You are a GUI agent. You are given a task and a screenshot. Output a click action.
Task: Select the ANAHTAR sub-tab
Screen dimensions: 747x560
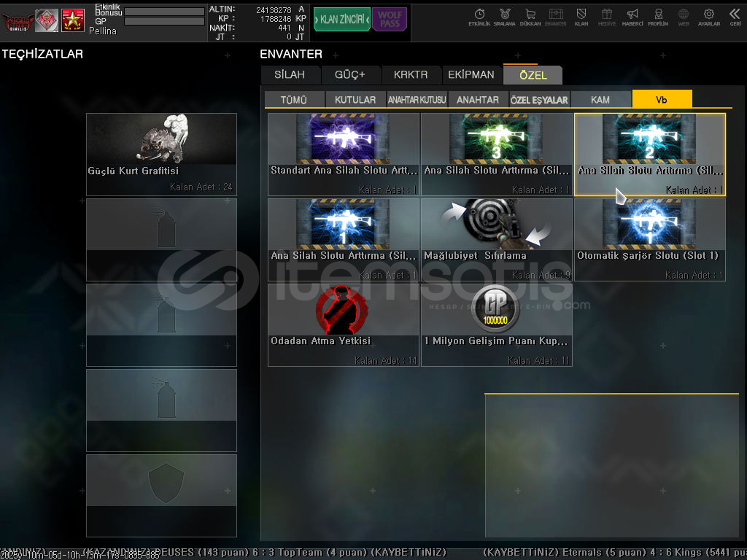click(478, 100)
